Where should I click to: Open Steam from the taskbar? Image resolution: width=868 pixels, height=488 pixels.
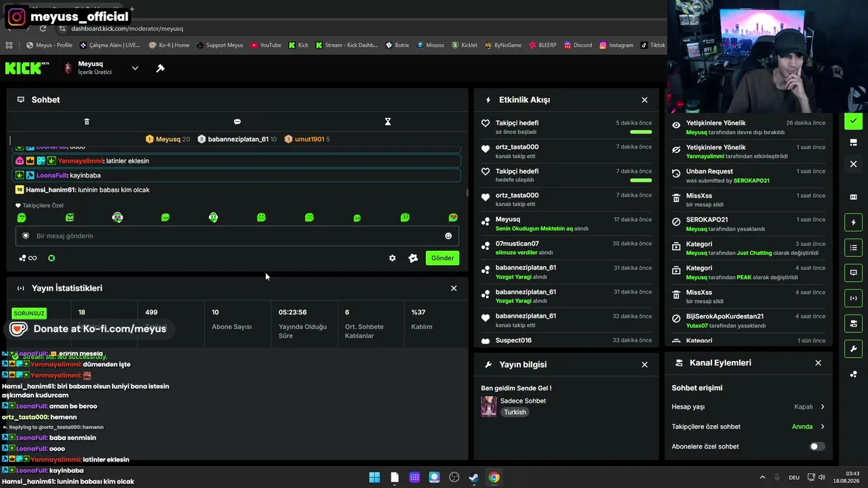pyautogui.click(x=474, y=477)
